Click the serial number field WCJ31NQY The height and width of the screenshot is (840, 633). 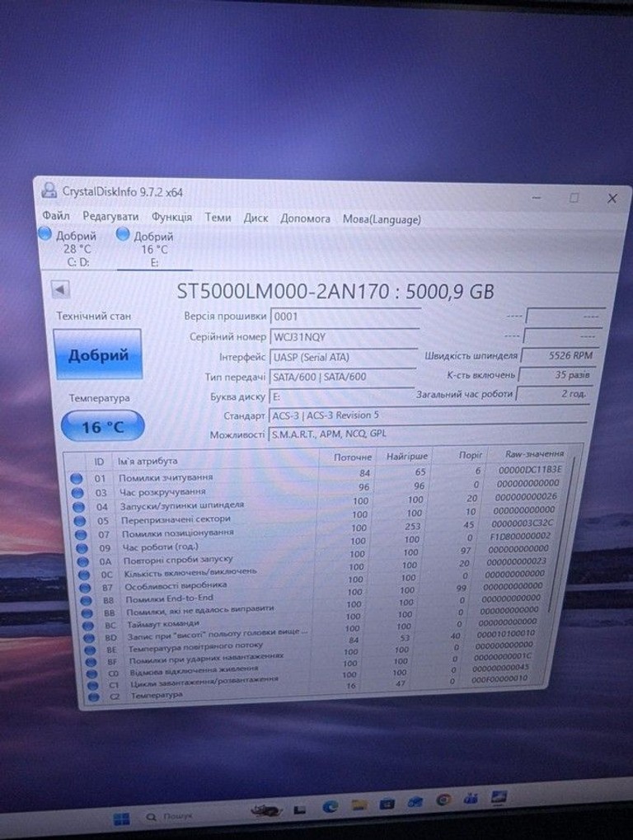click(x=345, y=337)
